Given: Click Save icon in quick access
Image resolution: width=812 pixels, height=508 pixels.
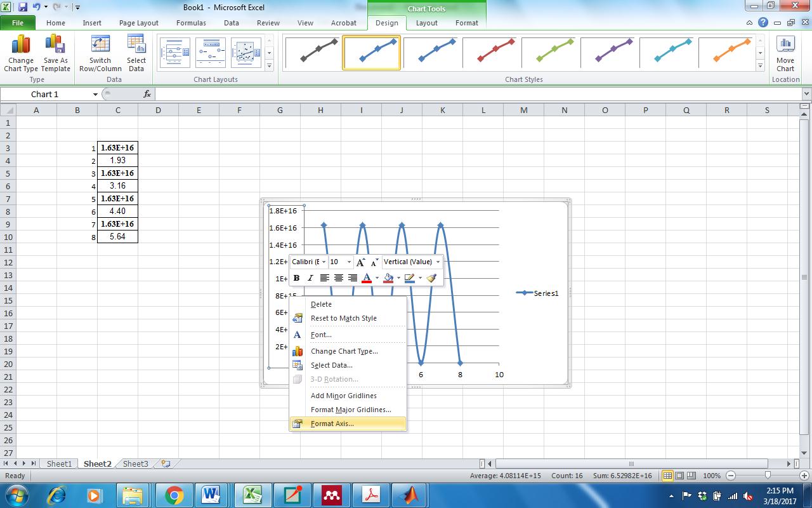Looking at the screenshot, I should [23, 7].
